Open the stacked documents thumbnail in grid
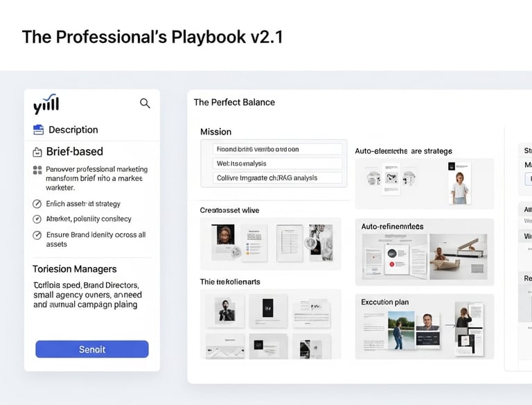This screenshot has height=405, width=532. [x=312, y=313]
